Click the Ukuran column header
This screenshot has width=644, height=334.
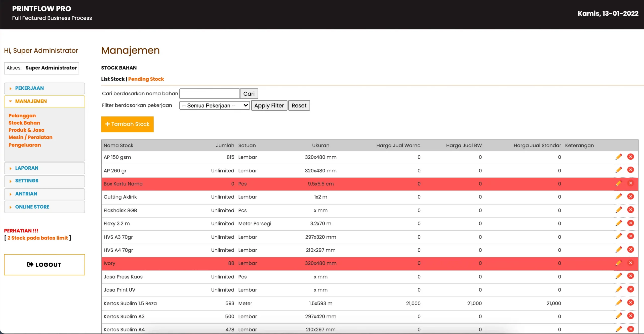tap(320, 146)
